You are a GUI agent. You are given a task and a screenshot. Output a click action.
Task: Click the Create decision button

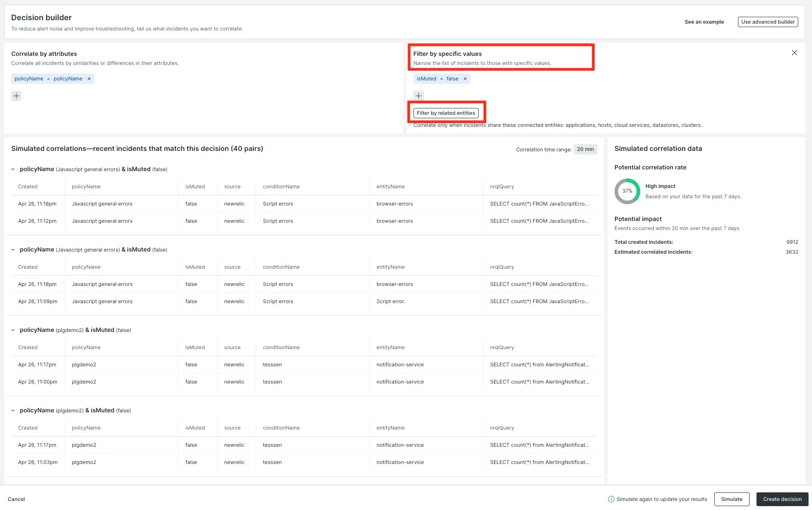(x=782, y=499)
